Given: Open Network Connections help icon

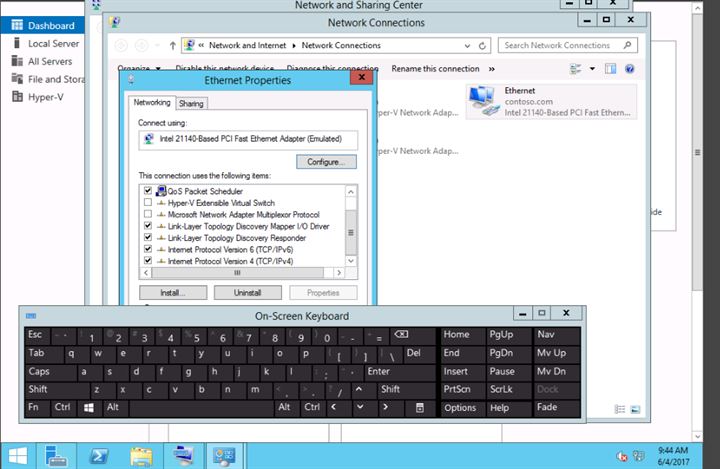Looking at the screenshot, I should [630, 69].
